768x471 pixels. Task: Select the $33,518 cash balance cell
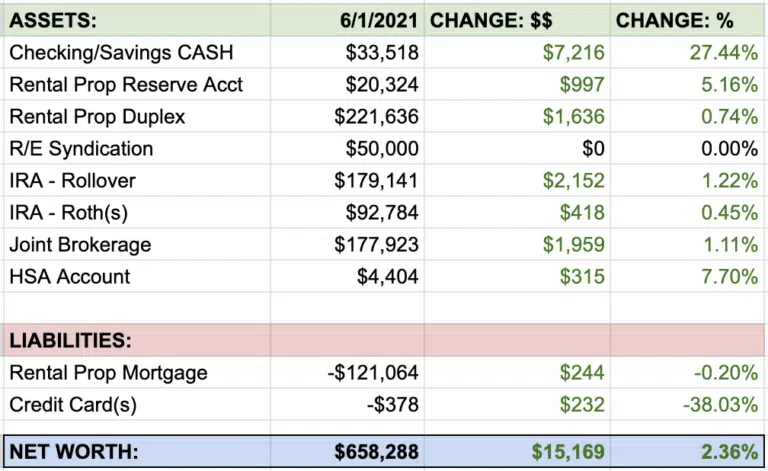[x=381, y=53]
